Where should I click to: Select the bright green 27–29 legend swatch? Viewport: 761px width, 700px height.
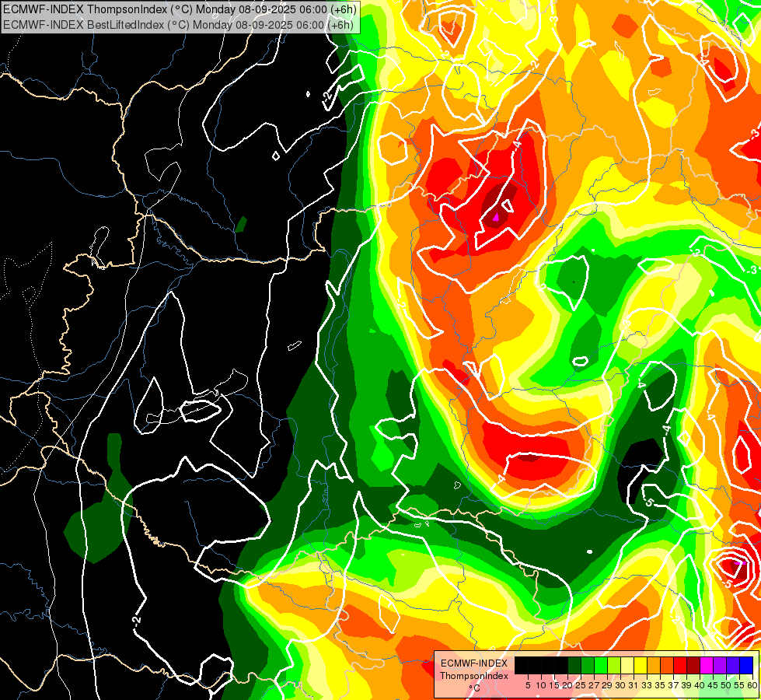(x=600, y=665)
